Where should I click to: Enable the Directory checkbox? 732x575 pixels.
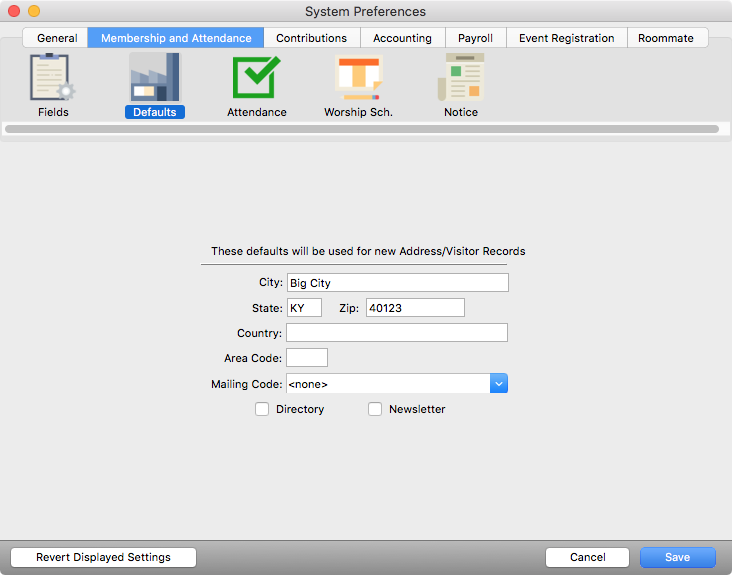262,409
